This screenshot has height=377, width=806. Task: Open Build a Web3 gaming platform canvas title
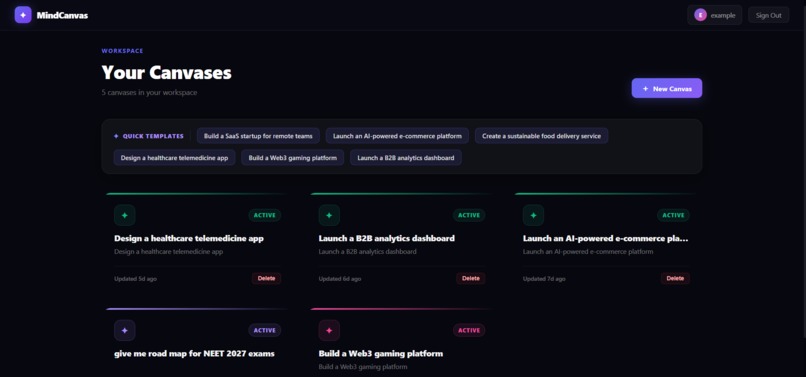[381, 354]
